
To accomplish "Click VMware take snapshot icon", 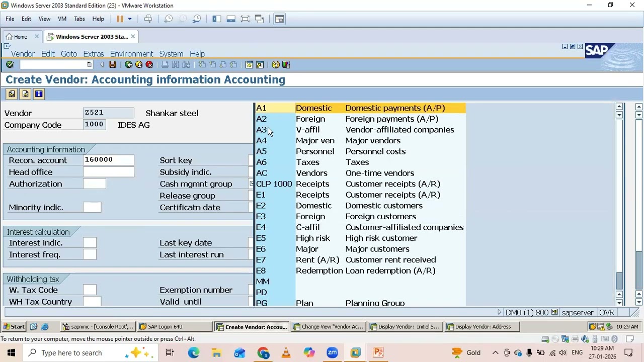I will [x=169, y=19].
